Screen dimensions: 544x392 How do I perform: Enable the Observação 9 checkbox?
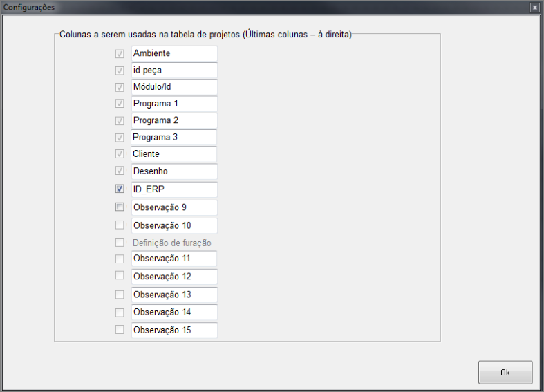pos(120,207)
